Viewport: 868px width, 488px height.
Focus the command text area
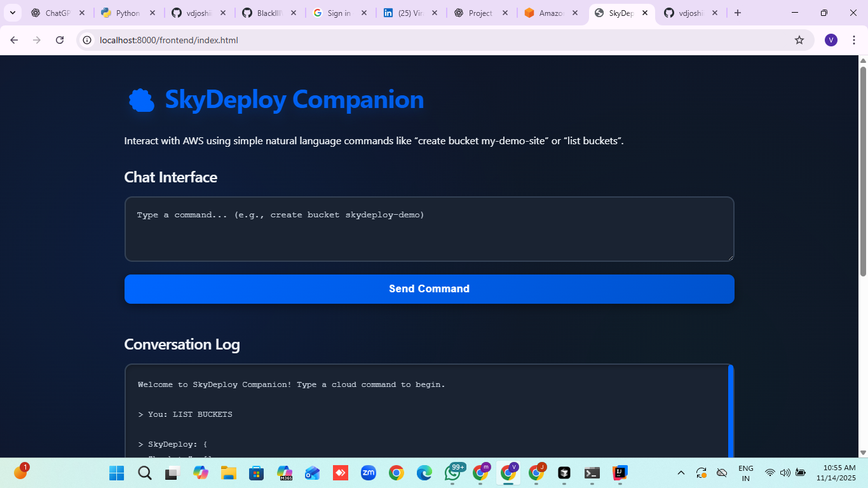(x=430, y=229)
